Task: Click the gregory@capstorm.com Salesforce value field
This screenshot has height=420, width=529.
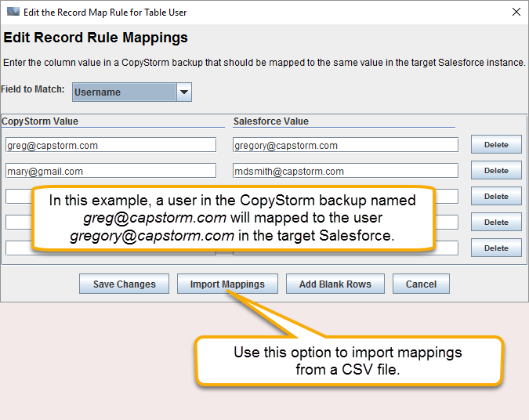Action: pyautogui.click(x=346, y=145)
